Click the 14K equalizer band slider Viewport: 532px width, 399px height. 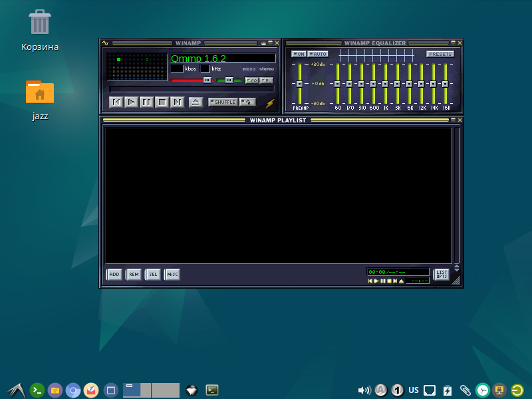pyautogui.click(x=434, y=84)
